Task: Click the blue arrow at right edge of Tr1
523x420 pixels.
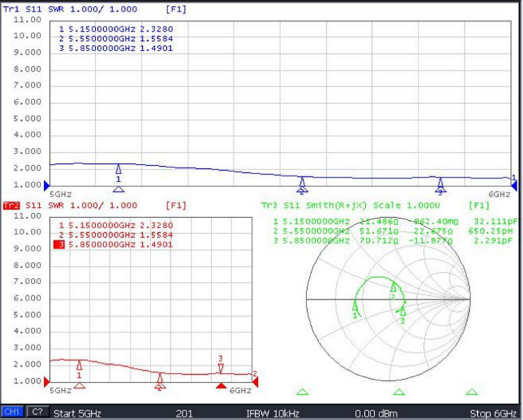Action: coord(514,186)
